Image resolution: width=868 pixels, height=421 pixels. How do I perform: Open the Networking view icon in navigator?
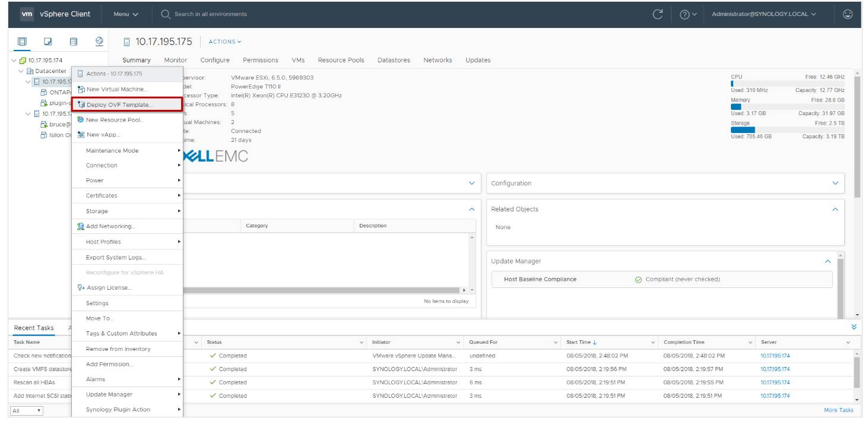point(99,42)
